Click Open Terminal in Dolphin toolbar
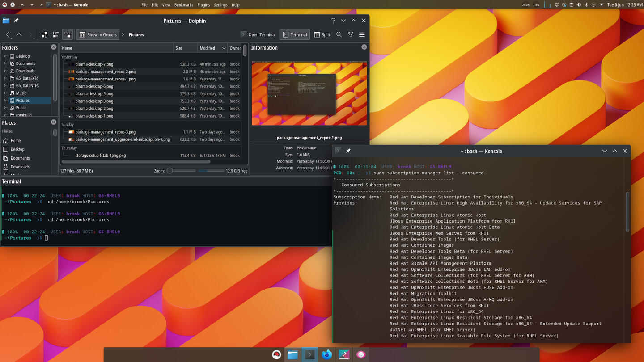Image resolution: width=644 pixels, height=362 pixels. tap(258, 34)
